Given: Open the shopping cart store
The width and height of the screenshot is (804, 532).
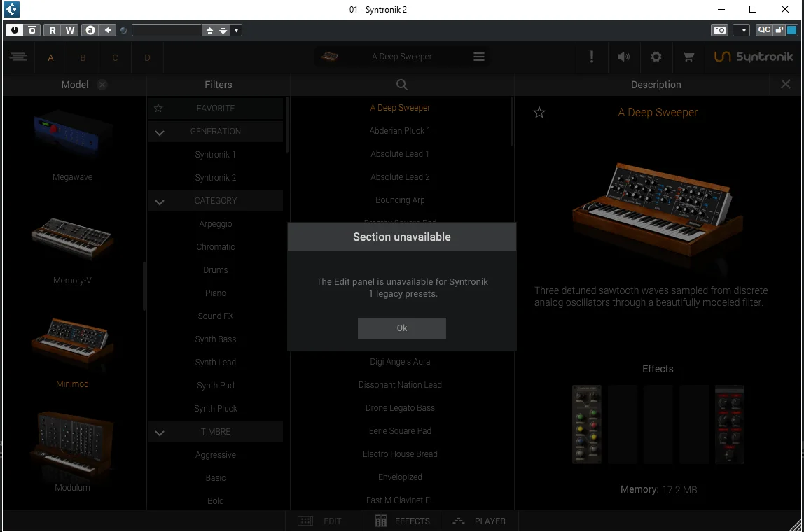Looking at the screenshot, I should click(688, 57).
